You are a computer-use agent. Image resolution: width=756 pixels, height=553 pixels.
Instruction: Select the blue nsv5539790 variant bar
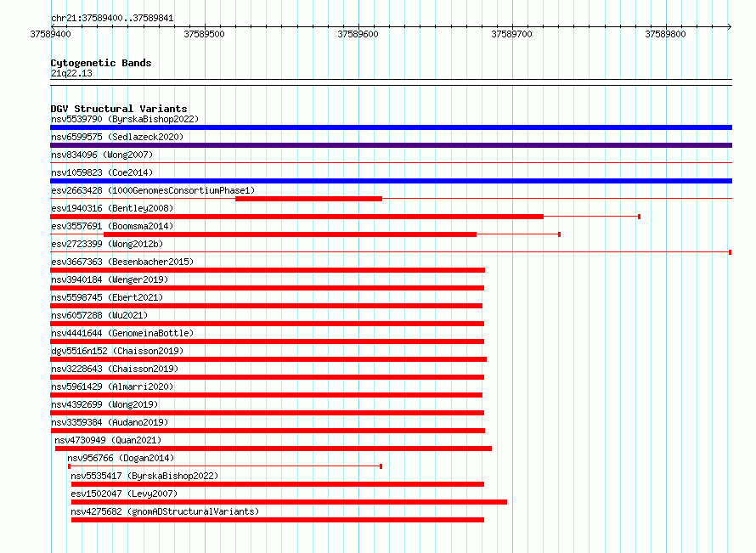point(391,127)
